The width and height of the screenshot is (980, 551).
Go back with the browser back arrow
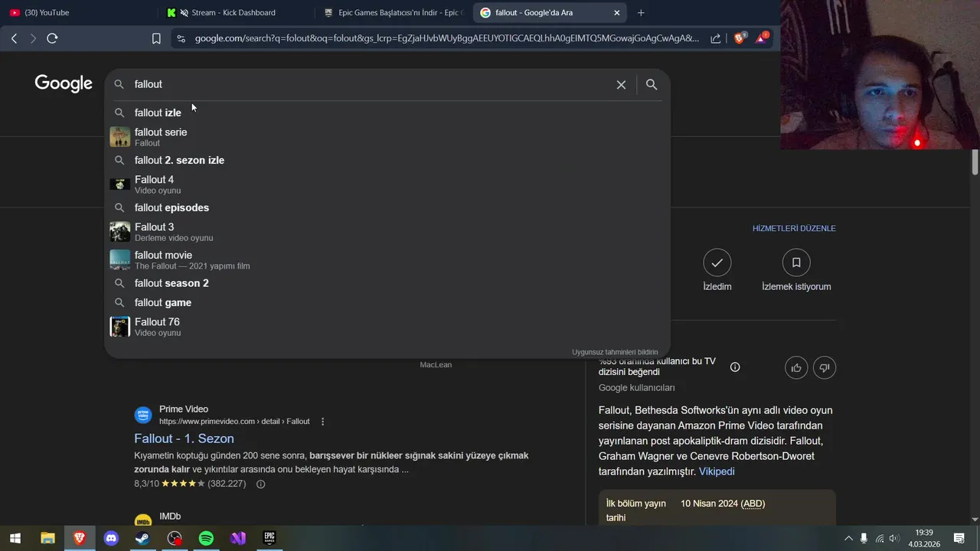(x=14, y=38)
